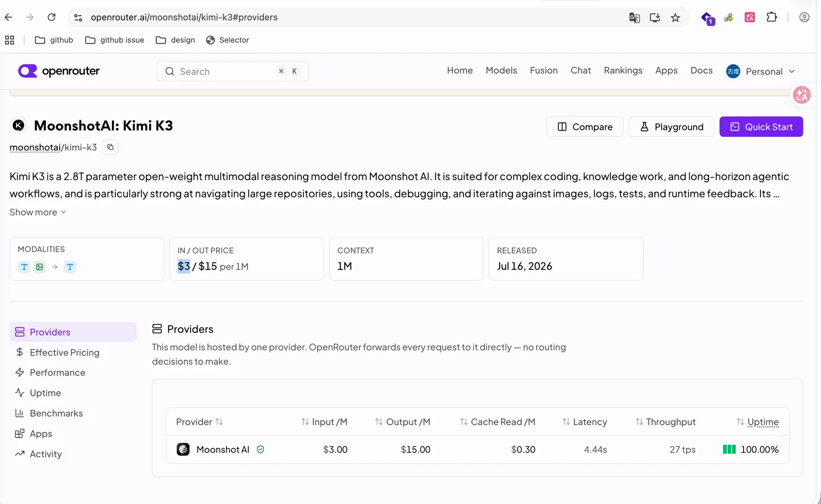821x504 pixels.
Task: Expand description with Show more
Action: click(38, 212)
